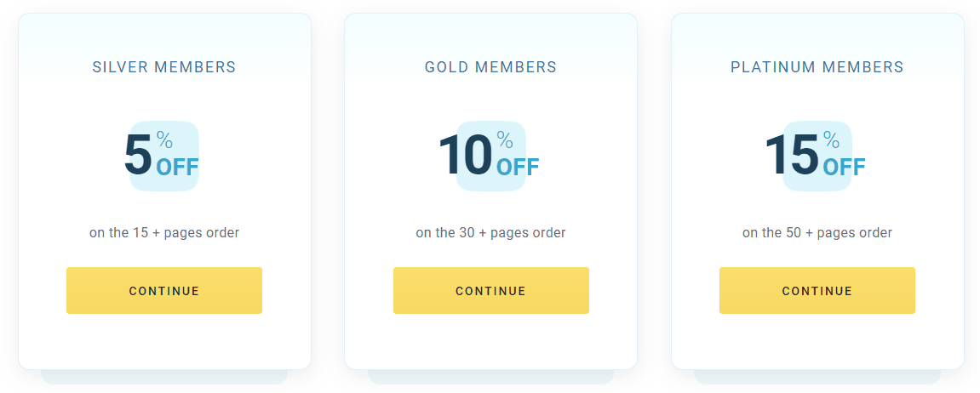Click the large number 10

466,155
